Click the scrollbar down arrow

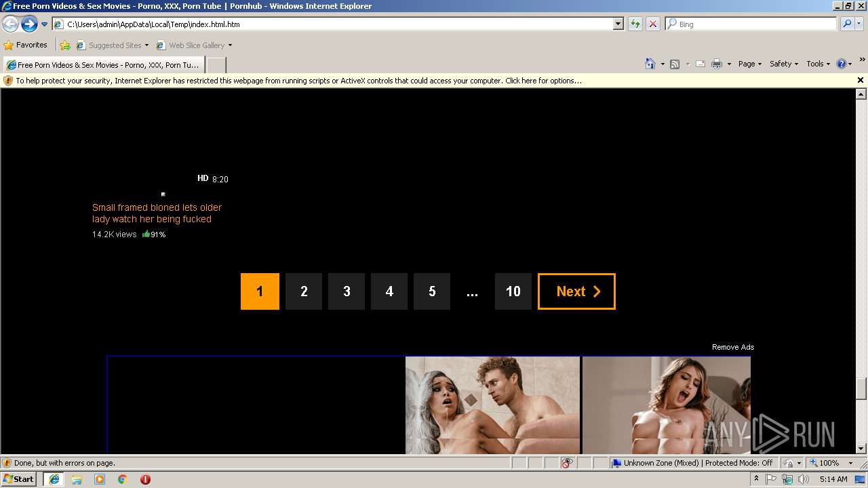point(861,448)
